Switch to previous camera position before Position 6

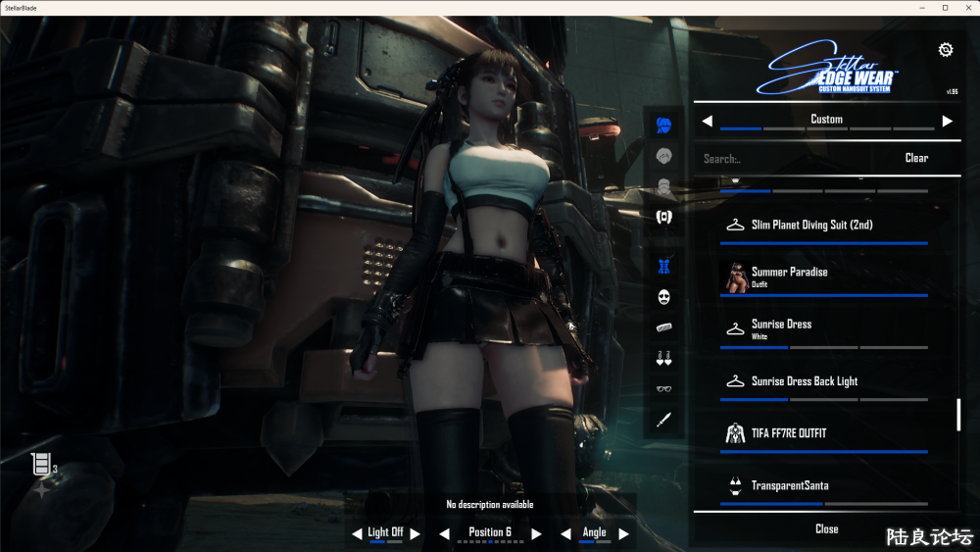(444, 534)
